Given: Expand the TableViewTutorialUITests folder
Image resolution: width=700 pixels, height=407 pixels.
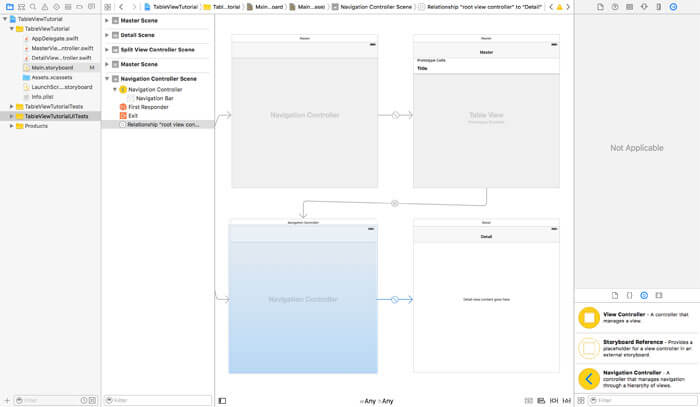Looking at the screenshot, I should coord(12,116).
